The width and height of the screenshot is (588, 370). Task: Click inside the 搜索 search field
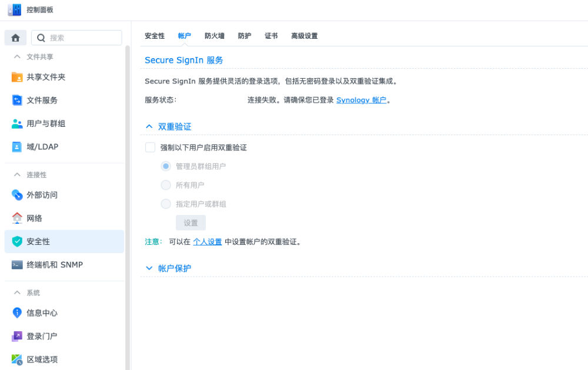tap(76, 37)
